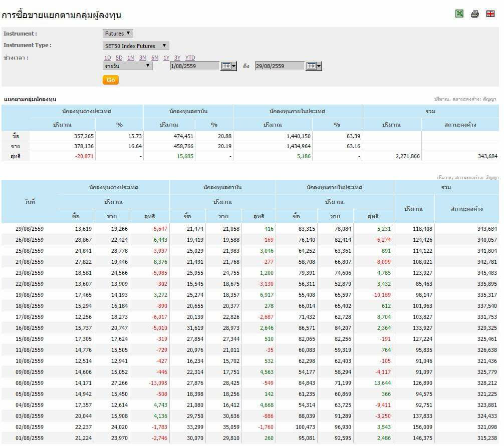This screenshot has width=504, height=446.
Task: Choose the 3M period shortcut
Action: tap(143, 58)
